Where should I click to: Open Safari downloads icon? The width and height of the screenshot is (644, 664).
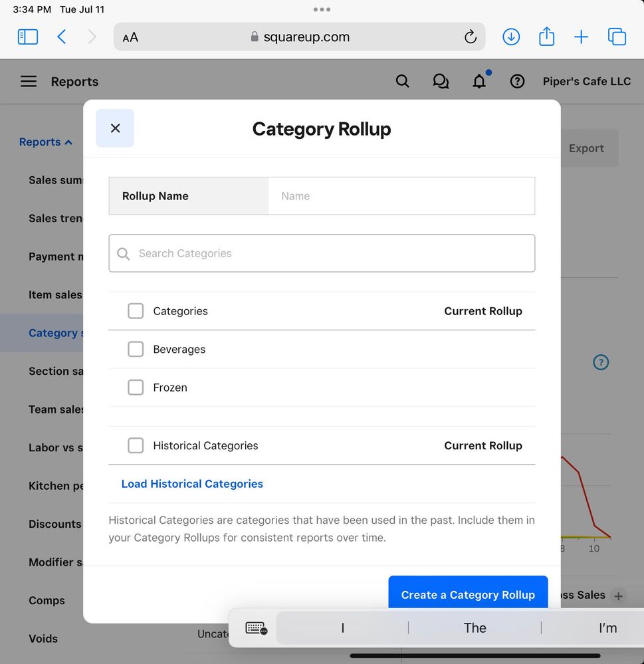click(510, 37)
